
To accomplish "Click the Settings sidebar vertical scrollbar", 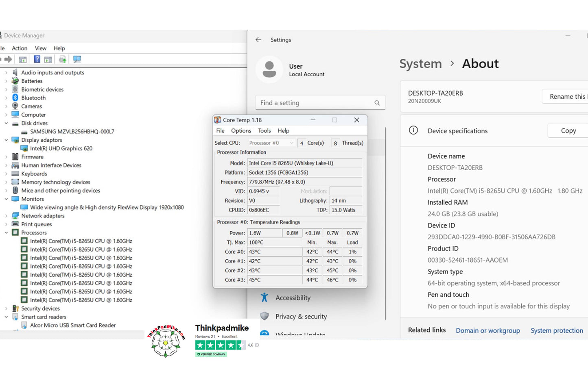I will (385, 224).
